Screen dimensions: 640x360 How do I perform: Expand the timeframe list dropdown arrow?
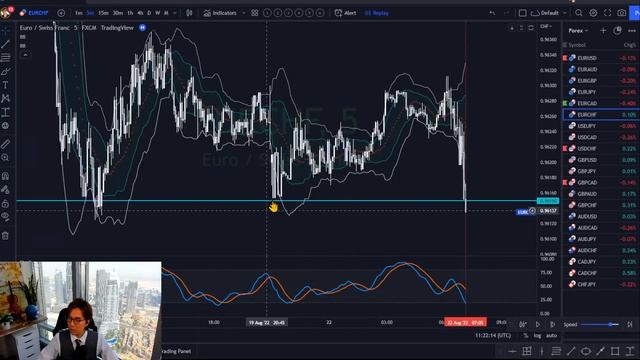[175, 13]
